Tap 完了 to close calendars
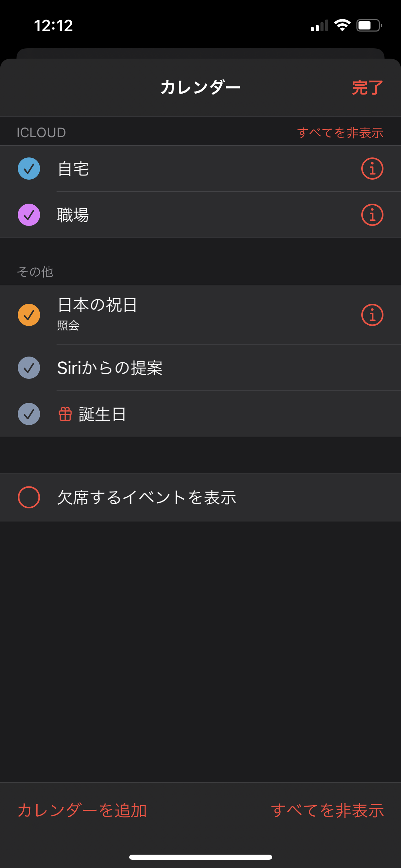This screenshot has width=401, height=868. [x=367, y=88]
